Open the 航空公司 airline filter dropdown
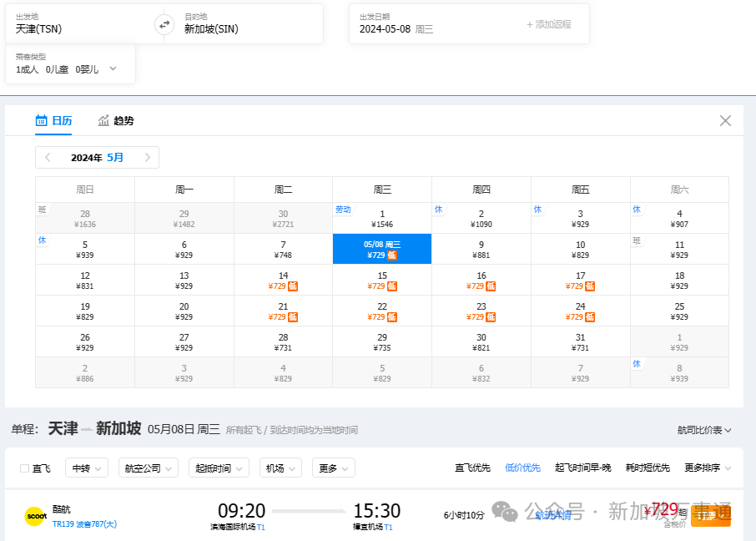 149,468
